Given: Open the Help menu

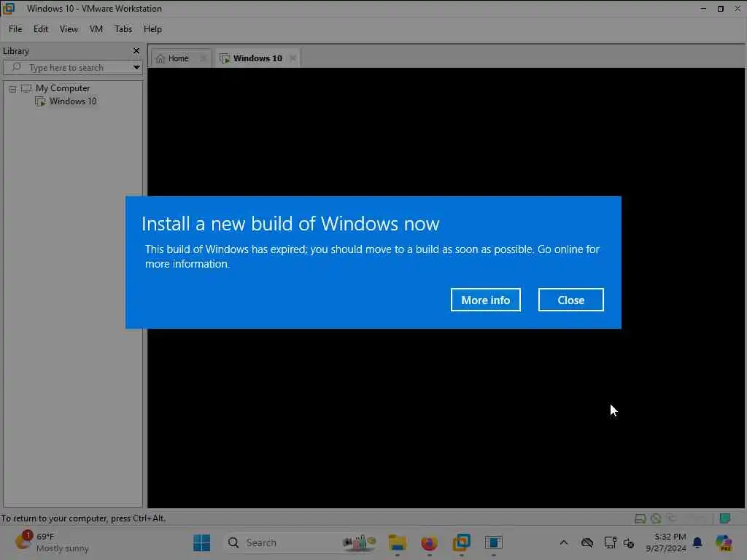Looking at the screenshot, I should click(152, 29).
